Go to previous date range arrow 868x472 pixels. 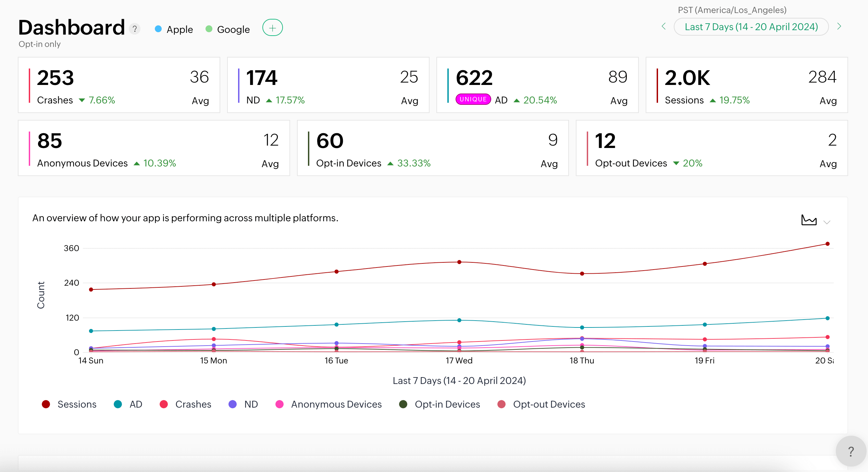pos(664,26)
